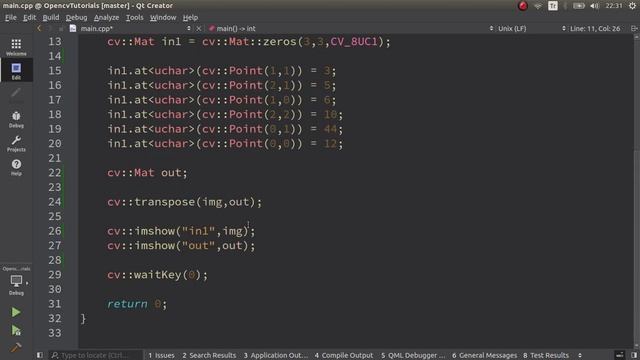The image size is (640, 360).
Task: Click 'cv::waitKey(0);' line
Action: [x=157, y=275]
